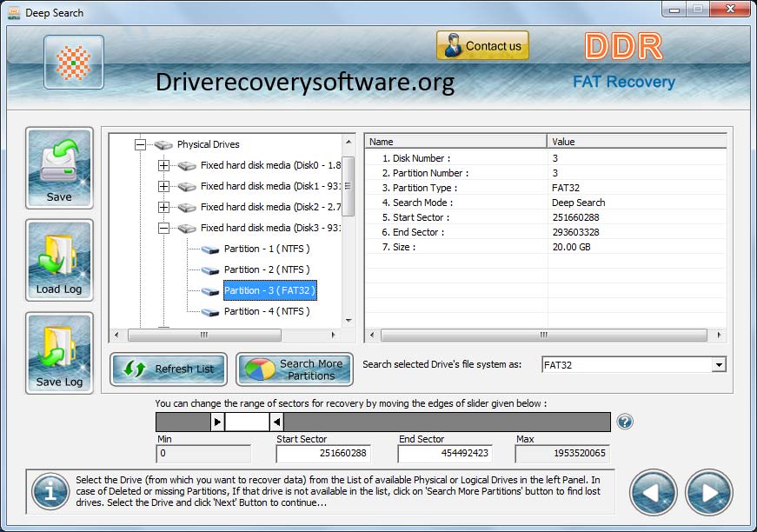This screenshot has width=757, height=532.
Task: Click tree panel horizontal scroll right arrow
Action: pos(333,335)
